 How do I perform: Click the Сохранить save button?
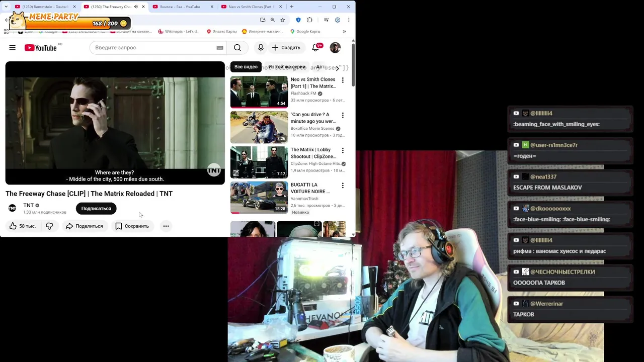click(x=132, y=226)
